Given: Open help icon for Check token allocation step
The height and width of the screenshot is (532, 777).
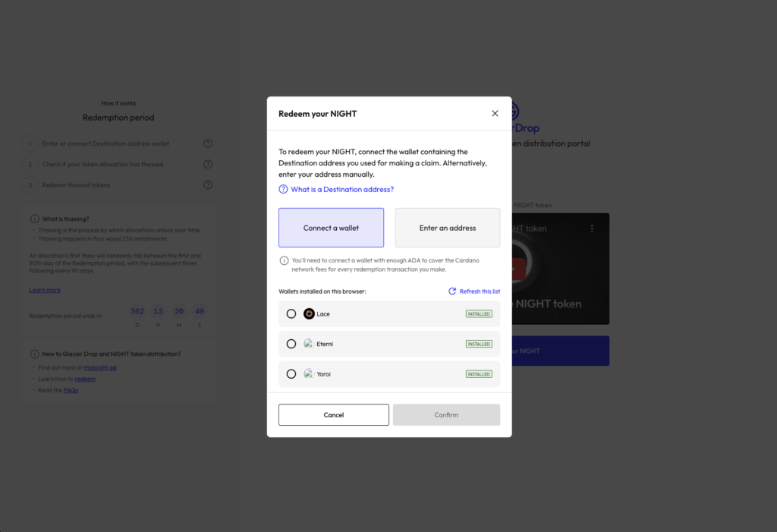Looking at the screenshot, I should (x=208, y=164).
